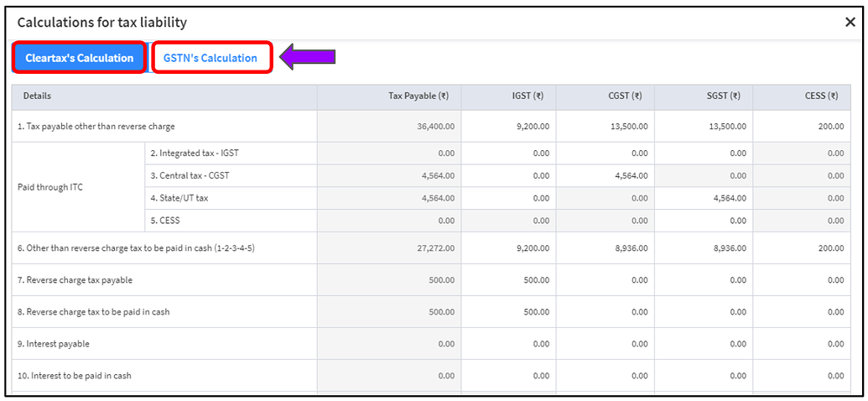Image resolution: width=868 pixels, height=401 pixels.
Task: Click the 13,500.00 SGST value in row 1
Action: click(x=727, y=127)
